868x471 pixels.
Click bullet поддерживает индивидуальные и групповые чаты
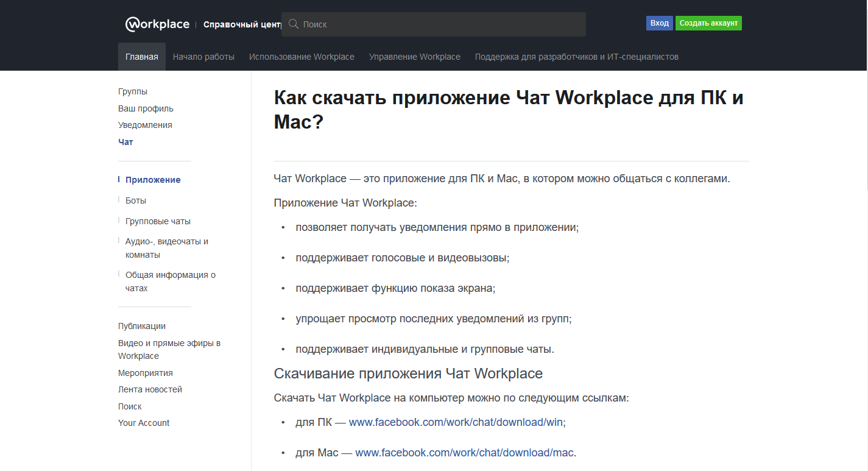point(425,349)
